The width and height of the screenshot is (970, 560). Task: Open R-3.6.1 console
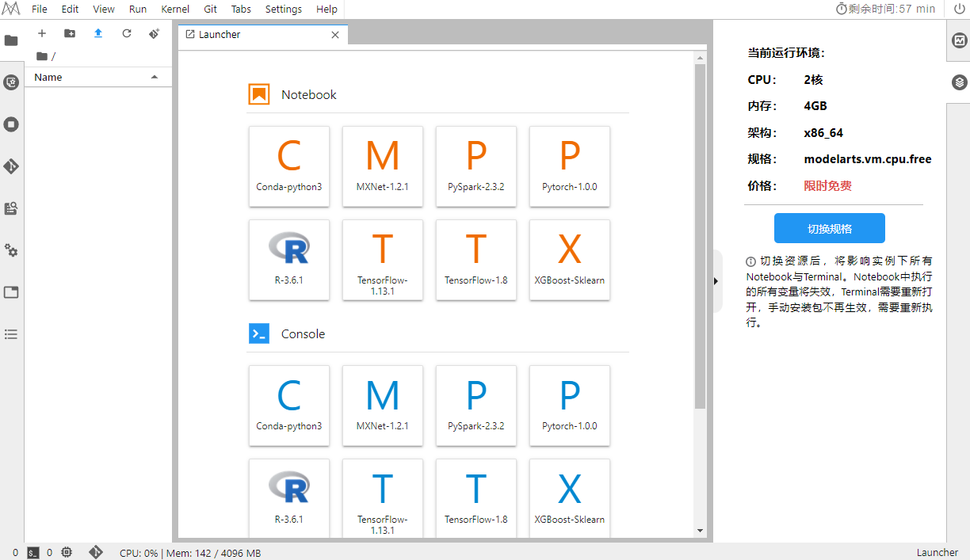coord(289,498)
